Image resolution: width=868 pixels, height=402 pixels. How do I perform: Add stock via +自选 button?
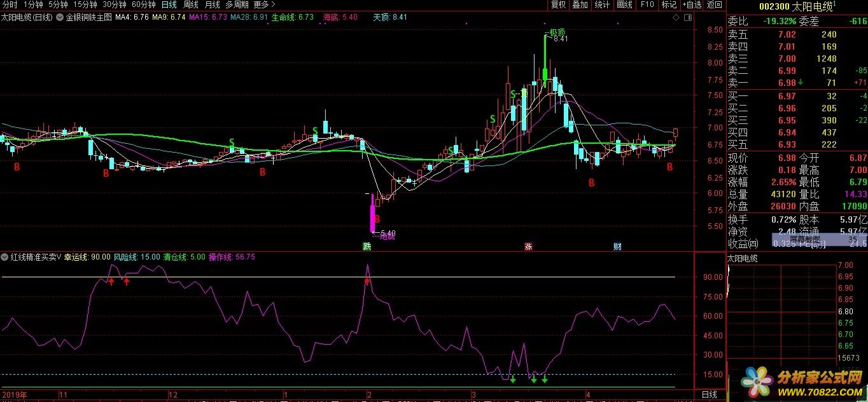692,4
